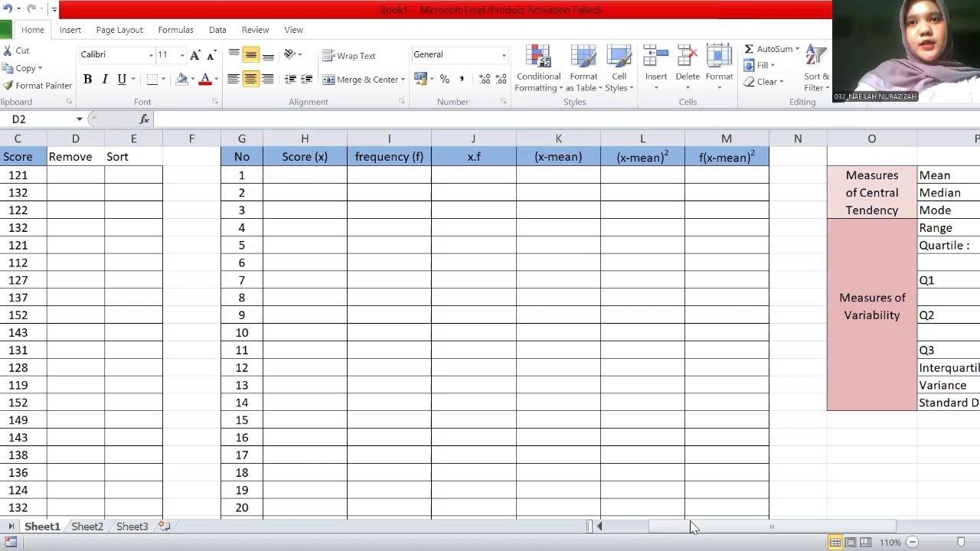This screenshot has width=980, height=551.
Task: Open the Home ribbon tab
Action: click(33, 30)
